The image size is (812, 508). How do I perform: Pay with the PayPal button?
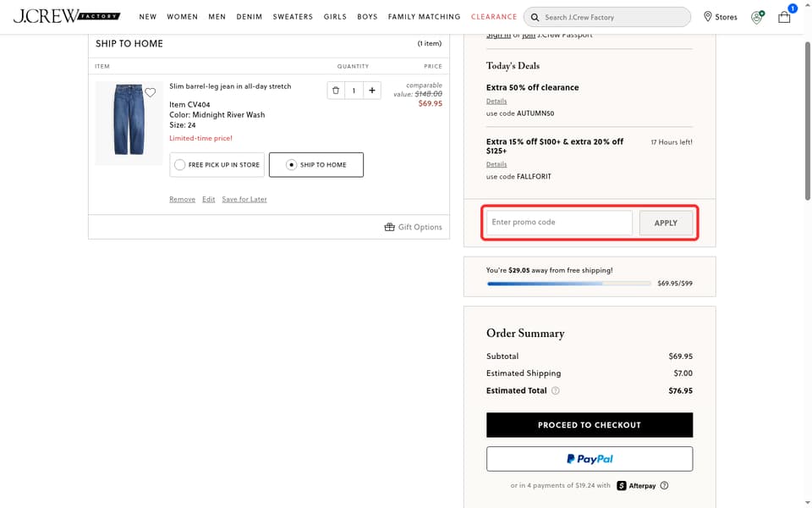tap(590, 459)
